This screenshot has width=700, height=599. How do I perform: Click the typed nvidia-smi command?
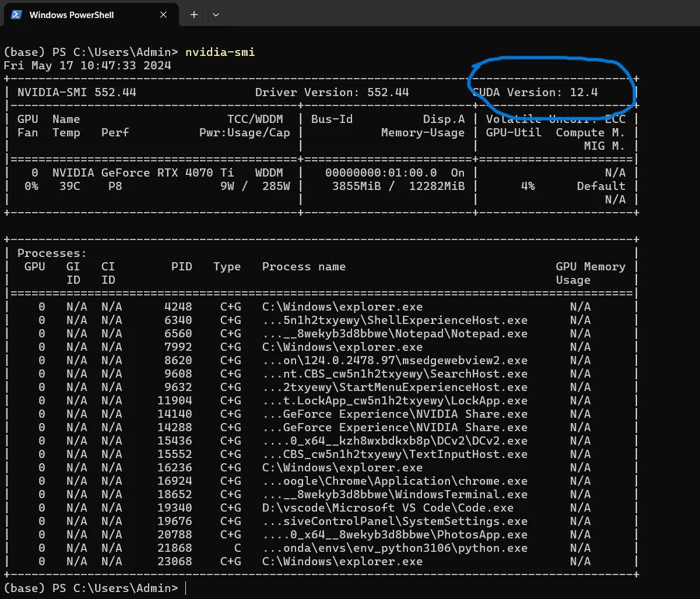[x=220, y=52]
